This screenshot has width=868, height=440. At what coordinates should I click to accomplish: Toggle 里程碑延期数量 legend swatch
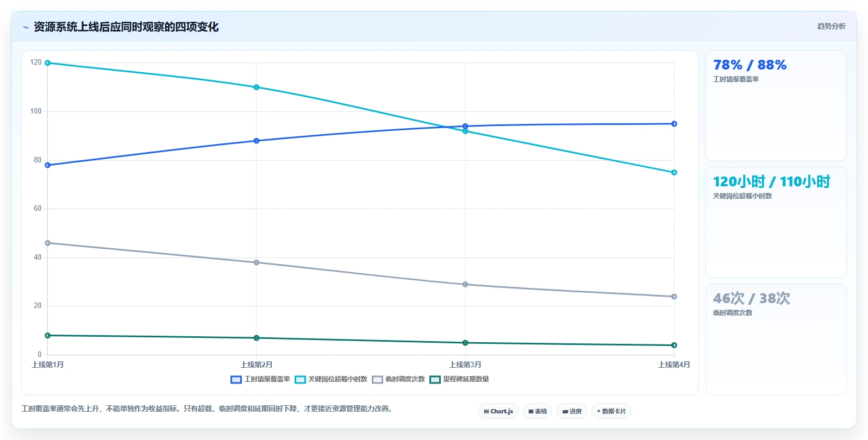tap(435, 380)
